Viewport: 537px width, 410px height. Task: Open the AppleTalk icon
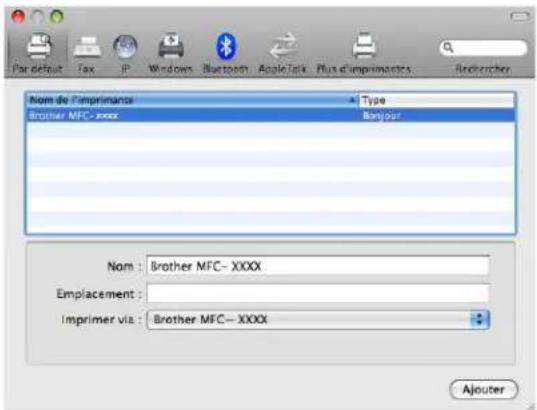click(283, 46)
